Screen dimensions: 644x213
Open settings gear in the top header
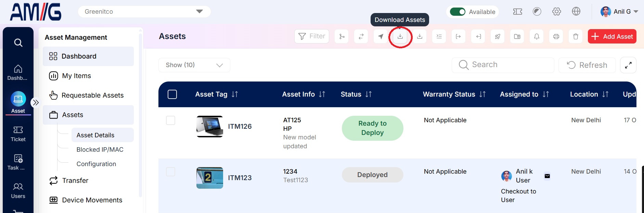pos(556,12)
